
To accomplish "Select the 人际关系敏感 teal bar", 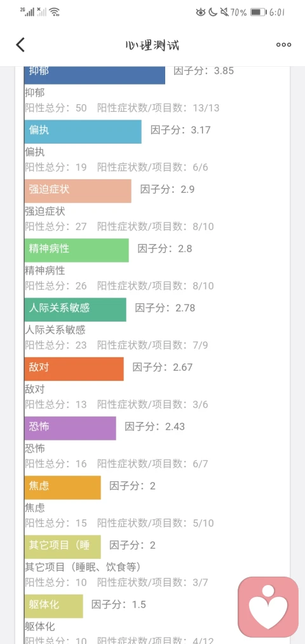I will click(75, 309).
